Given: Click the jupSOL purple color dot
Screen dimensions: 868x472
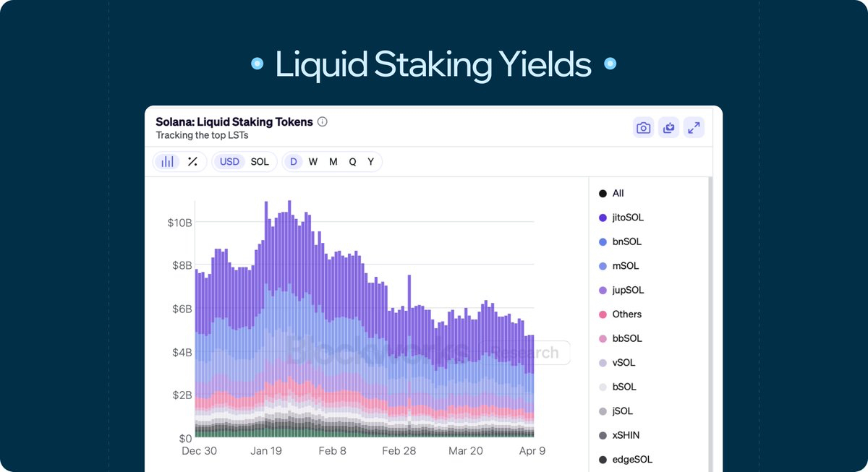Looking at the screenshot, I should pyautogui.click(x=603, y=291).
